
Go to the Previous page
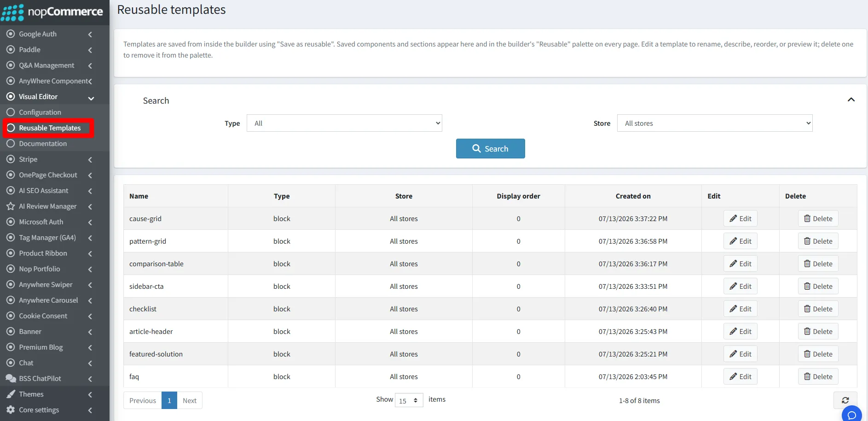[x=143, y=400]
